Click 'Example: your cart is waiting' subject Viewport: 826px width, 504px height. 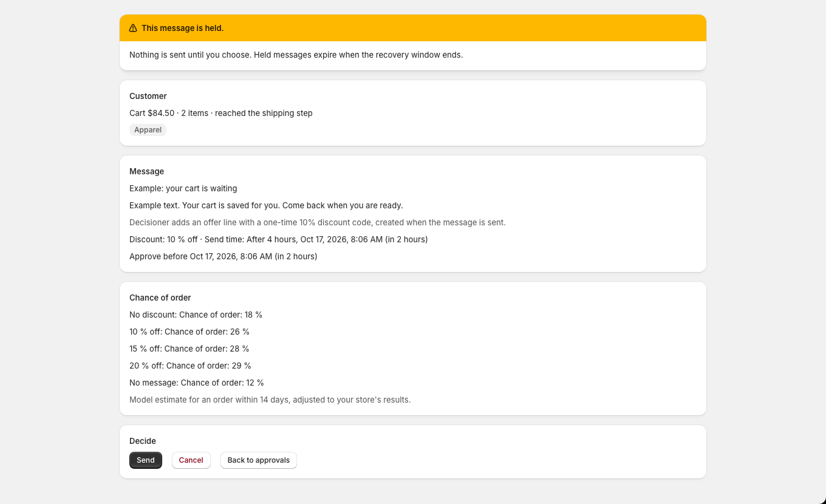[x=183, y=188]
